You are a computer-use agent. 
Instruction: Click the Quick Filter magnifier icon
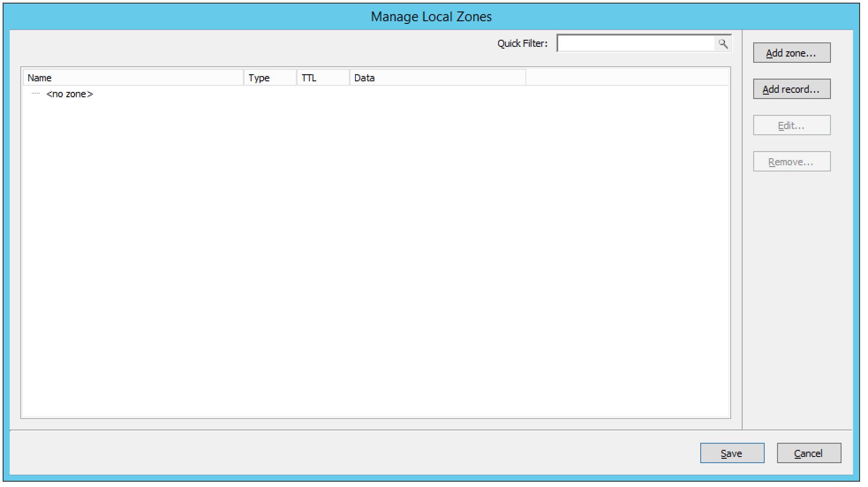click(x=723, y=43)
